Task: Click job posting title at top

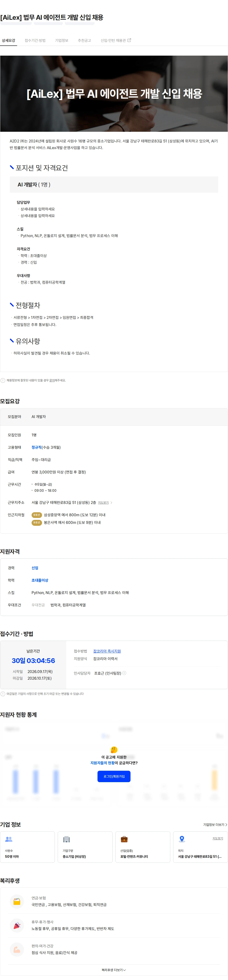Action: [x=52, y=17]
